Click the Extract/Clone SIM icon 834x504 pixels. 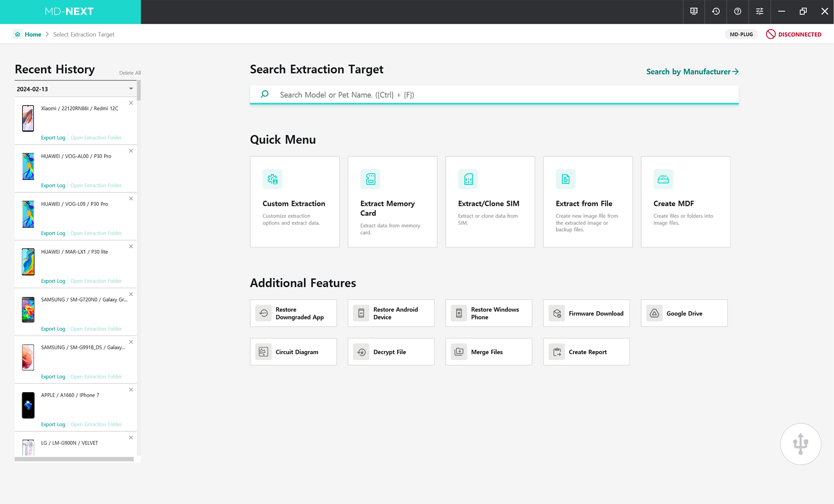468,179
